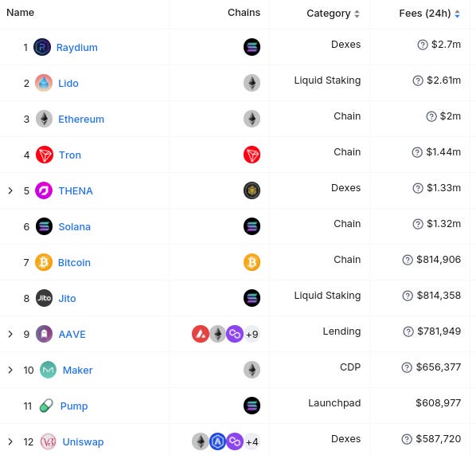Expand the THENA row
The image size is (476, 455).
point(10,190)
